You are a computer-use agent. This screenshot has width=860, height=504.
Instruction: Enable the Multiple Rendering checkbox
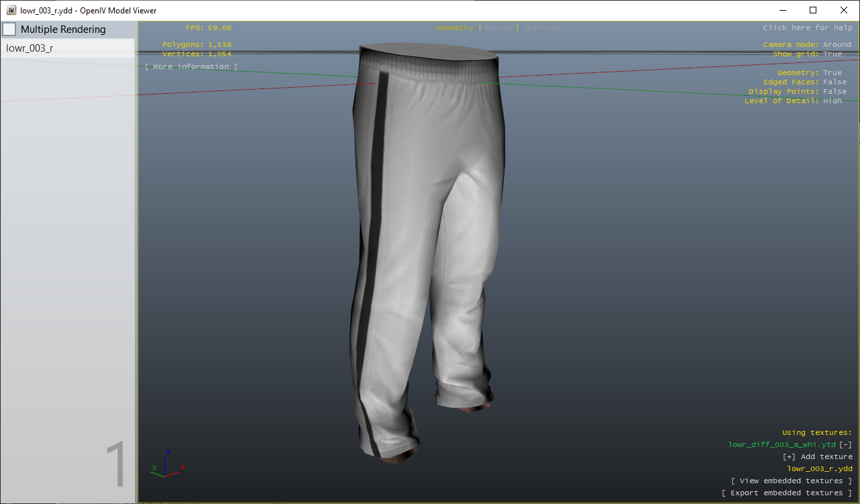click(x=9, y=29)
